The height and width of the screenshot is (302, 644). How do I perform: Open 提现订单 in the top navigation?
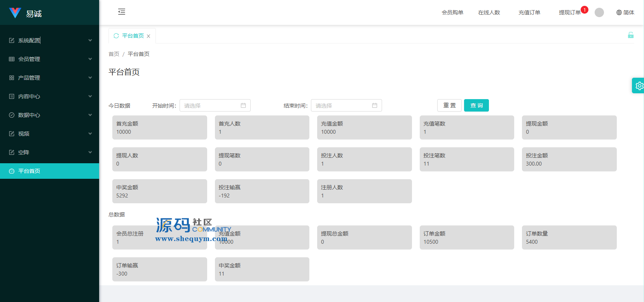569,12
